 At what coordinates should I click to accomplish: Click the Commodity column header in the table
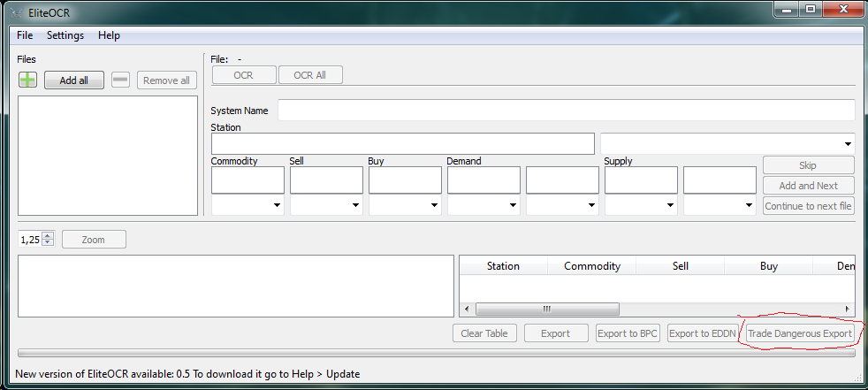coord(592,266)
